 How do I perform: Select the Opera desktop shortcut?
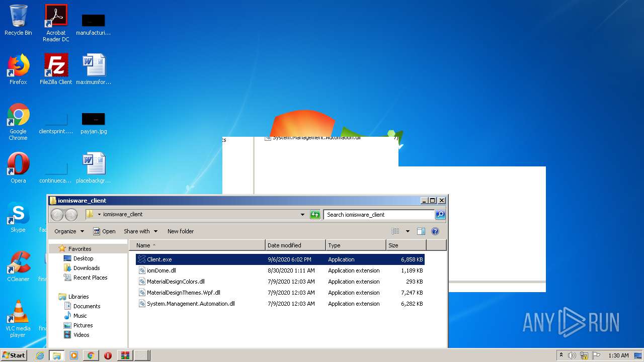pyautogui.click(x=18, y=168)
